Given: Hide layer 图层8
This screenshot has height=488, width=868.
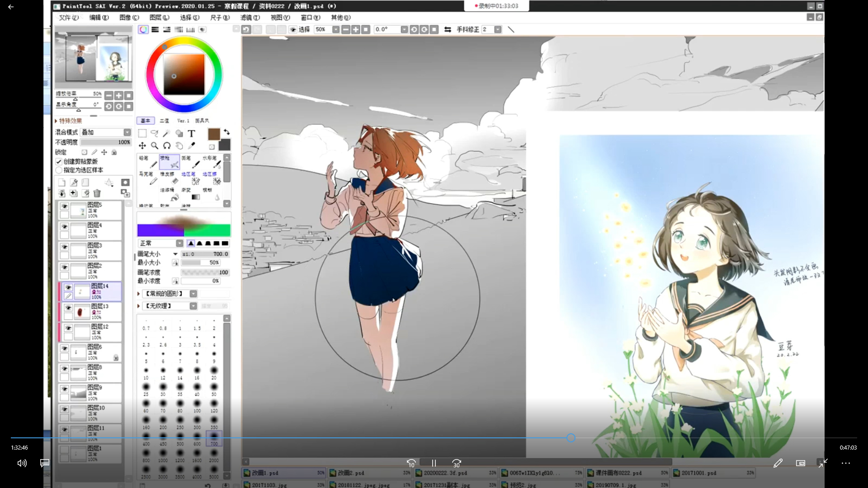Looking at the screenshot, I should [x=65, y=369].
